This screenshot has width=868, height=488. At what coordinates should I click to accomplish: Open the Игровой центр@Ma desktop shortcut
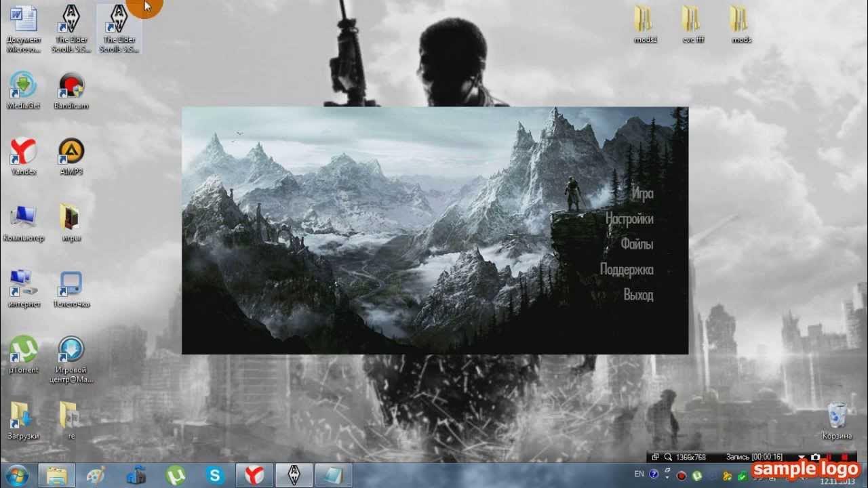[x=71, y=359]
